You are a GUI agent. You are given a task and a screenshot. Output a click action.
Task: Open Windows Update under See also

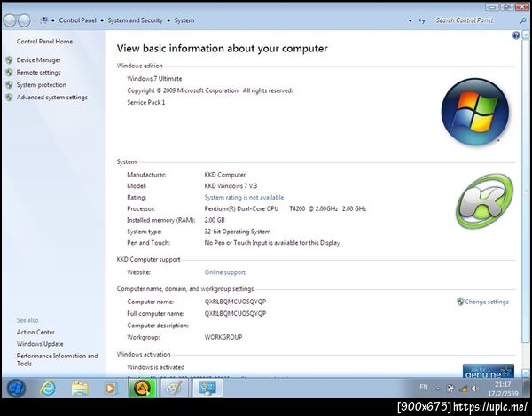(40, 344)
